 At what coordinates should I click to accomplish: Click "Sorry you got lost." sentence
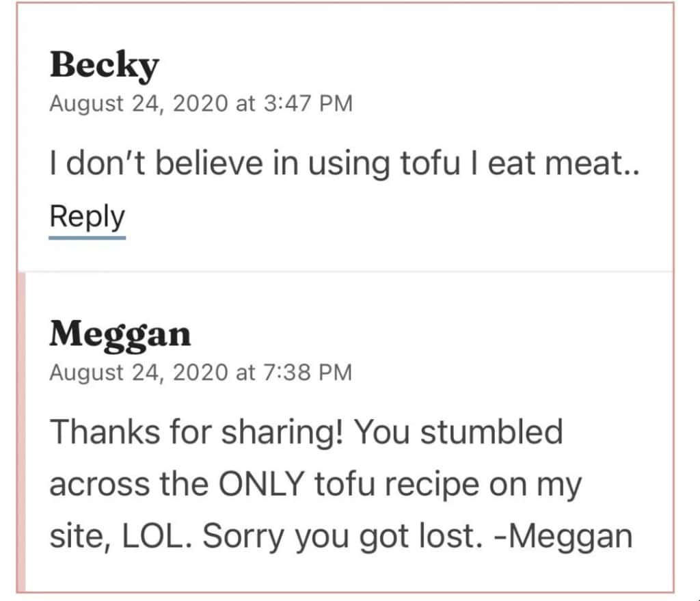click(338, 536)
